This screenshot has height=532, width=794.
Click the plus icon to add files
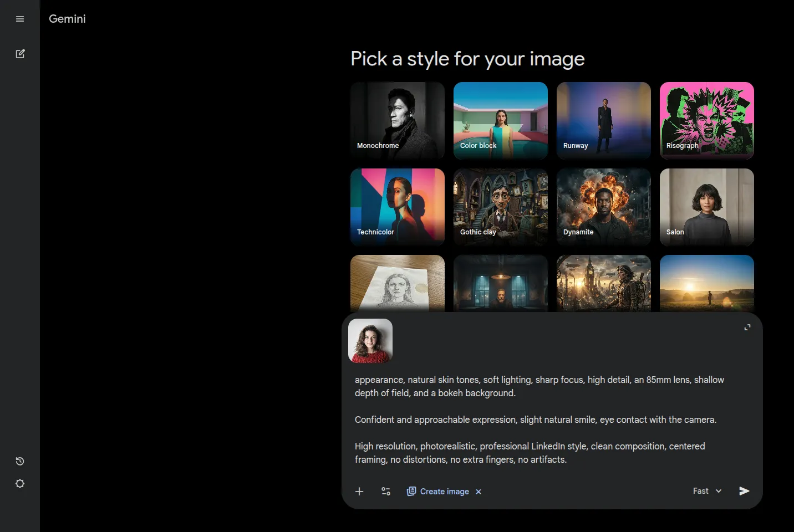click(359, 492)
